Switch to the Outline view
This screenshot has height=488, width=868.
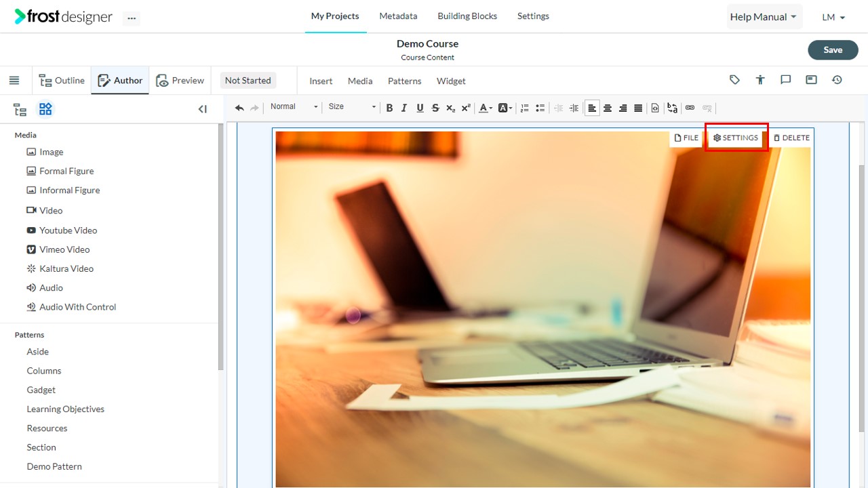point(62,81)
